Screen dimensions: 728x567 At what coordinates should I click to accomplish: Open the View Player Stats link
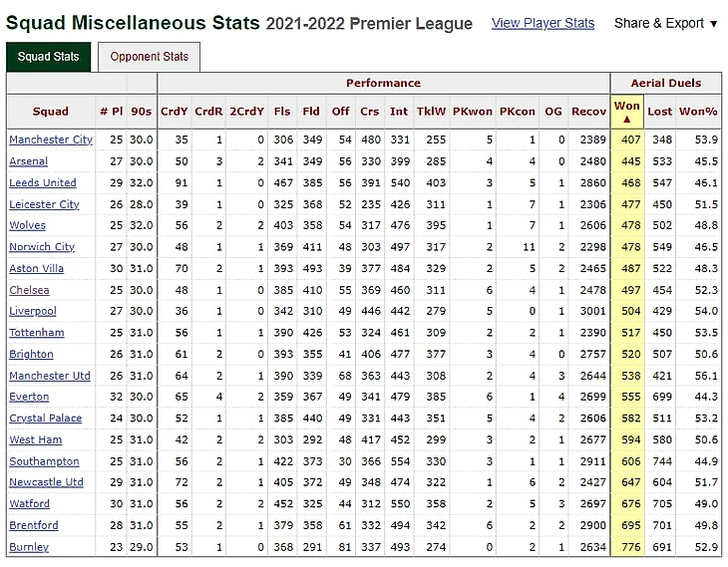(543, 23)
